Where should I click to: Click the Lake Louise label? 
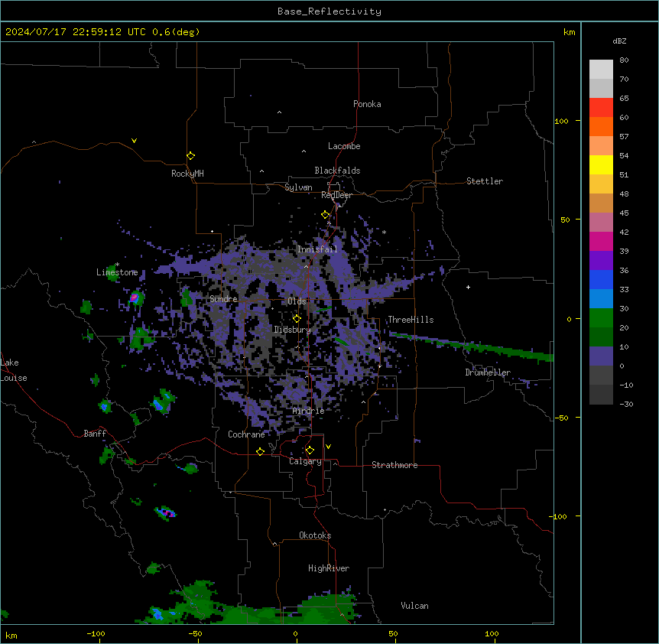point(14,370)
